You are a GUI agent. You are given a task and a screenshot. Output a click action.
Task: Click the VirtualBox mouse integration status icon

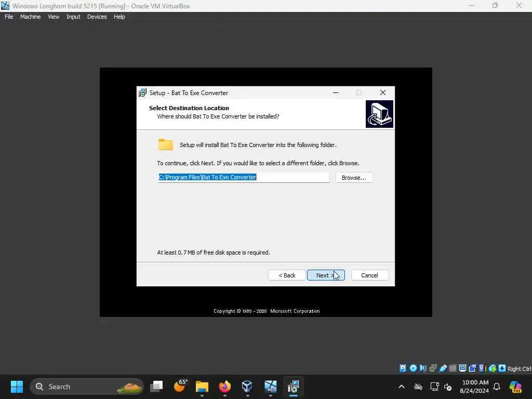tap(493, 368)
